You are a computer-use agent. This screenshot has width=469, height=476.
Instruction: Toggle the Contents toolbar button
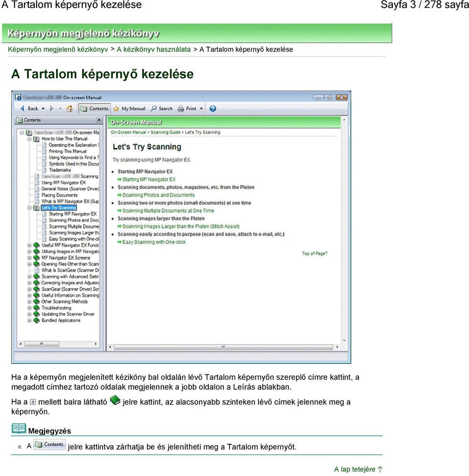(94, 108)
